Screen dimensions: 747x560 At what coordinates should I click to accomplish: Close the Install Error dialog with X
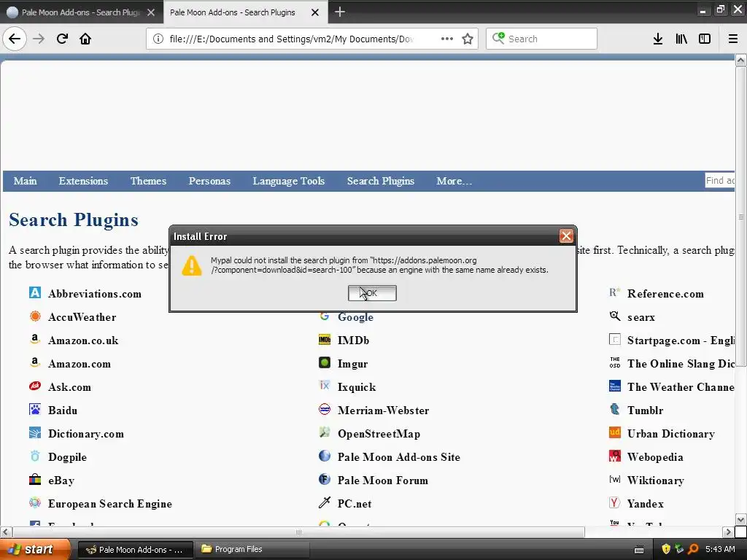[566, 236]
